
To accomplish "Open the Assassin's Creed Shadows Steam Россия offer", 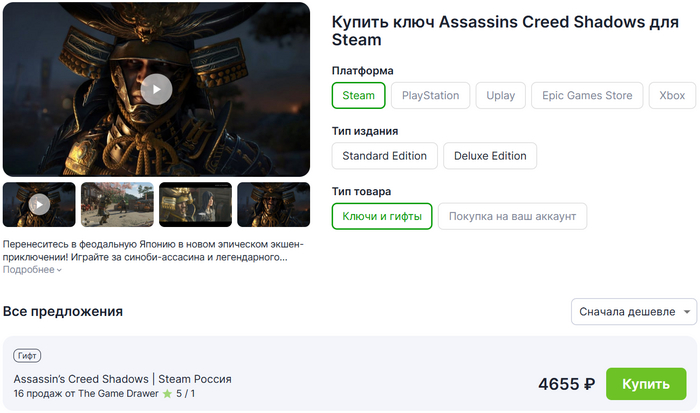I will pyautogui.click(x=123, y=379).
